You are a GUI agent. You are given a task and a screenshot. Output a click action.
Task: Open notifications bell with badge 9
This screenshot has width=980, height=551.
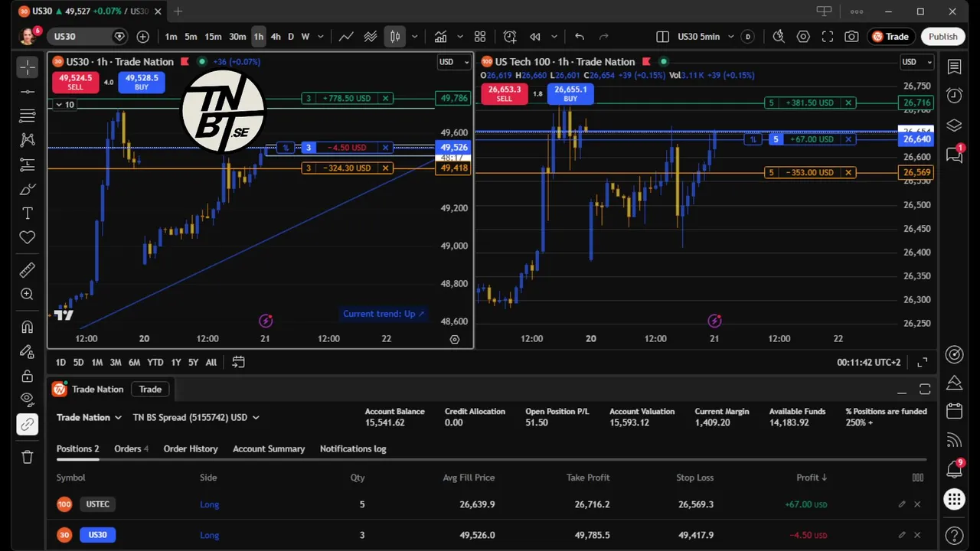(x=954, y=468)
